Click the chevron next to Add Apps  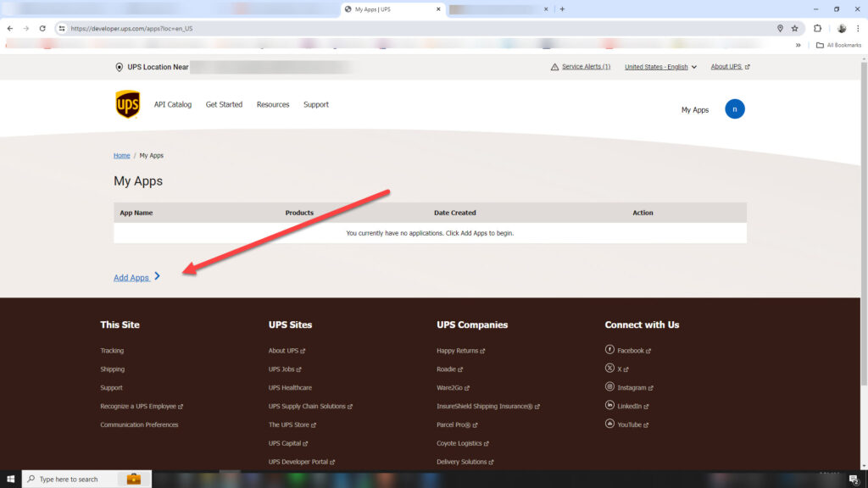click(x=157, y=276)
